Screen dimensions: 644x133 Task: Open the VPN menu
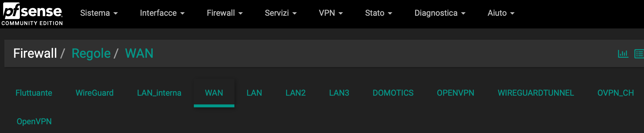pyautogui.click(x=330, y=13)
